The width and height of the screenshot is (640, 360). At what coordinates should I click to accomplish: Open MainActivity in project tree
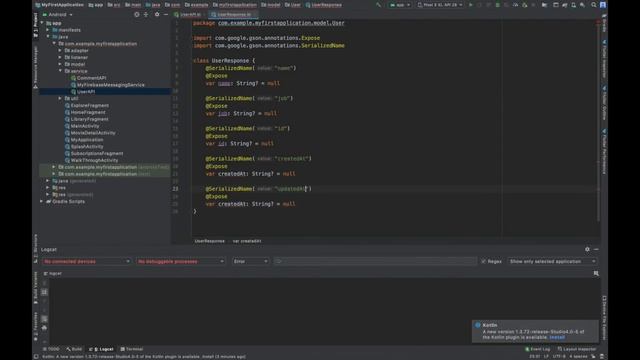[x=82, y=126]
